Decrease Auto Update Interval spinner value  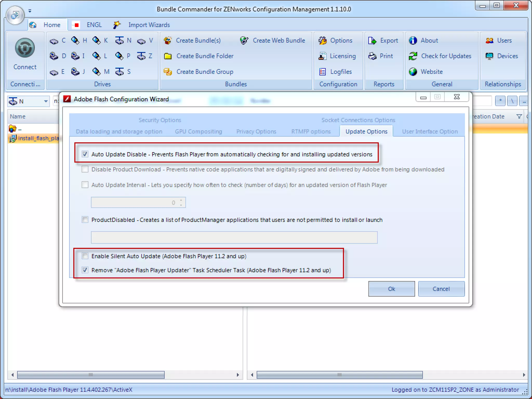coord(181,205)
